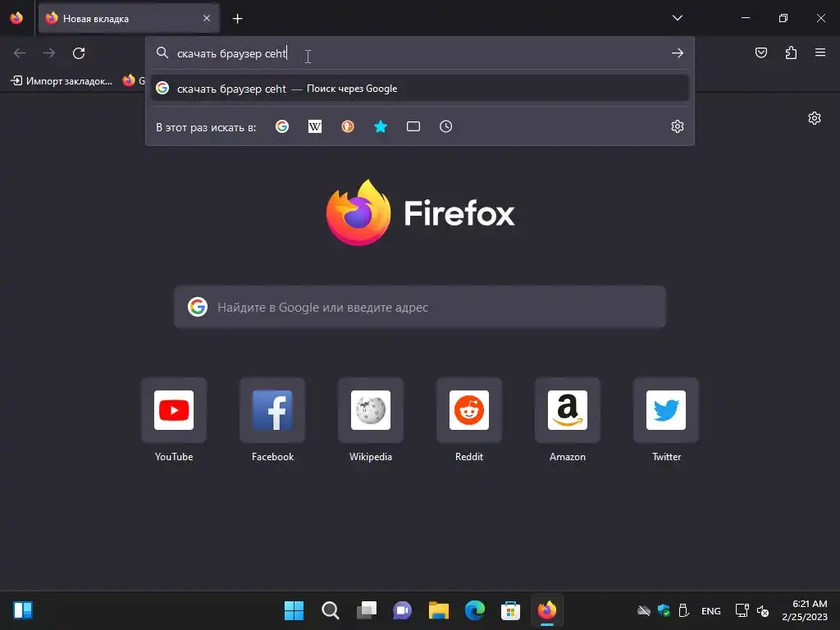Viewport: 840px width, 630px height.
Task: Search this time with DuckDuckGo icon
Action: point(348,126)
